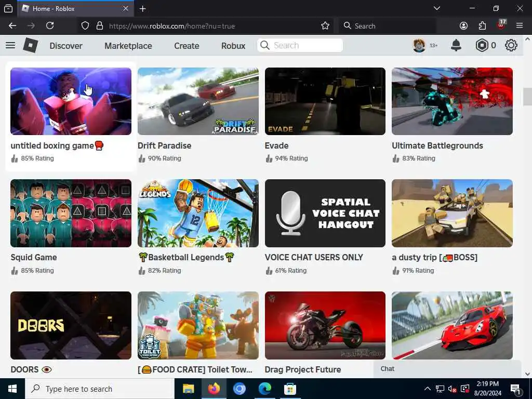The height and width of the screenshot is (399, 532).
Task: Open the a dusty trip thumbnail
Action: point(453,213)
